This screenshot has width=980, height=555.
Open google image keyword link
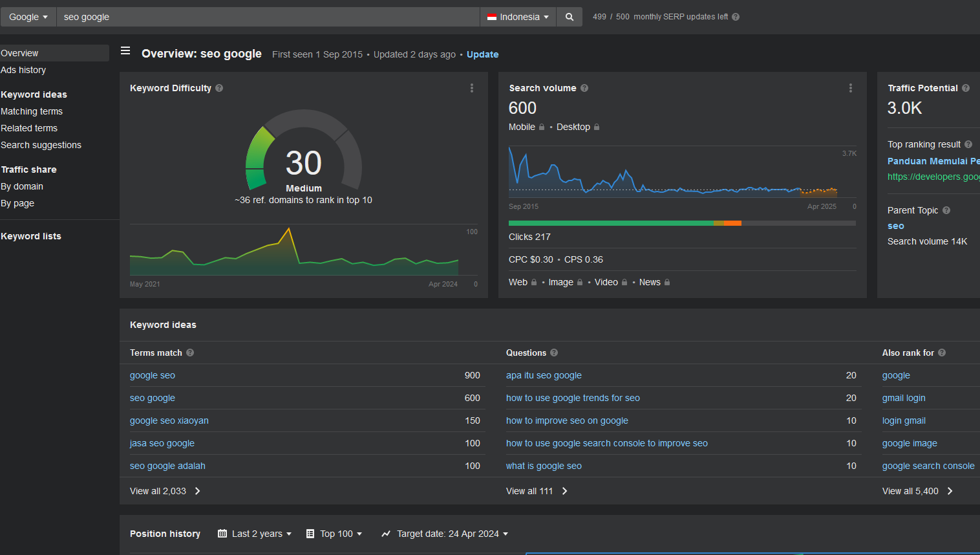pyautogui.click(x=910, y=443)
